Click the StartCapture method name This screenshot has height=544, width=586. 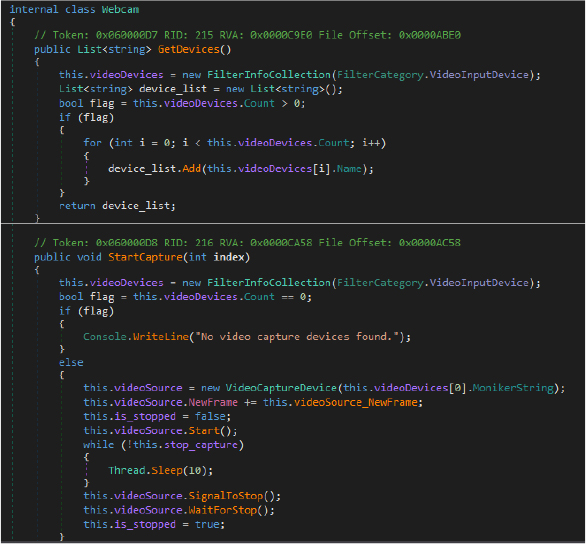click(146, 257)
